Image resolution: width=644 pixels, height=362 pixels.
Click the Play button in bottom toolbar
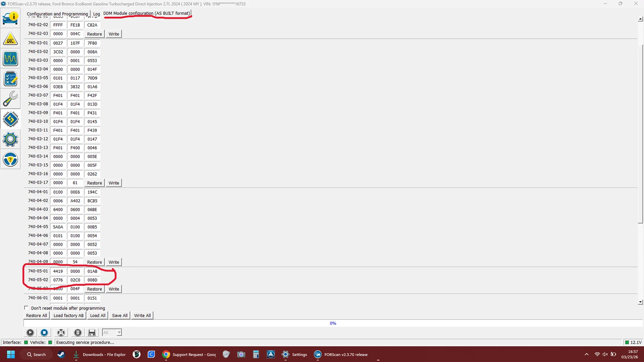click(30, 333)
